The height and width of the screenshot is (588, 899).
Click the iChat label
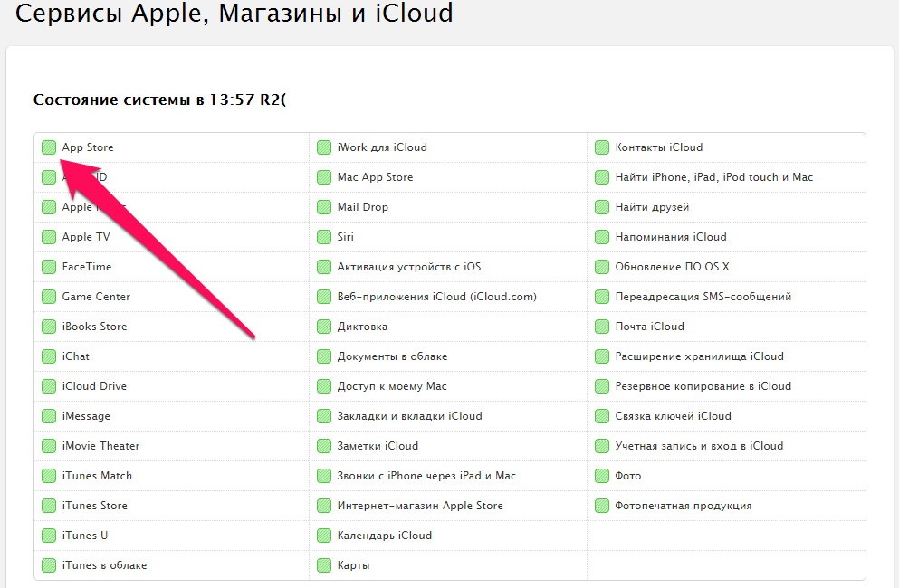[76, 356]
